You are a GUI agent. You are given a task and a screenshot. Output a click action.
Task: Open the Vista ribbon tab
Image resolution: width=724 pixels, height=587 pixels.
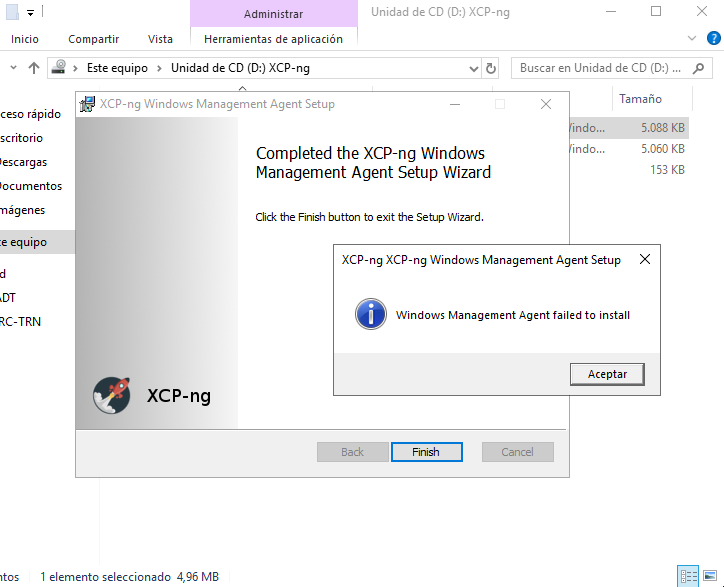coord(160,39)
